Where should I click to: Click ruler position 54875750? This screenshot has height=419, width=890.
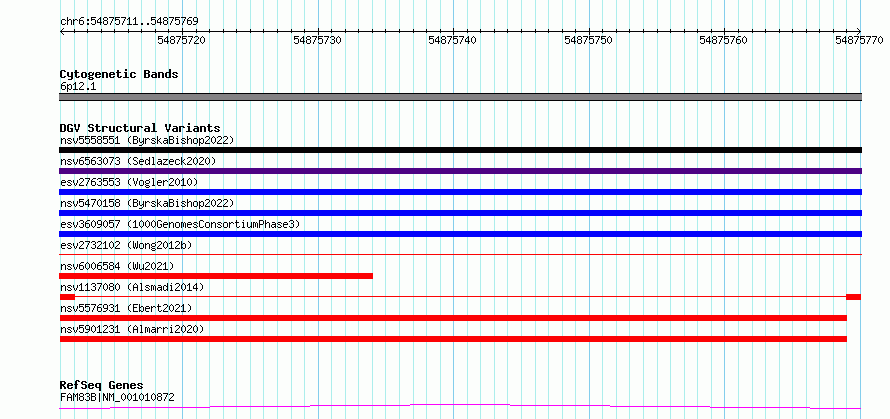coord(588,40)
